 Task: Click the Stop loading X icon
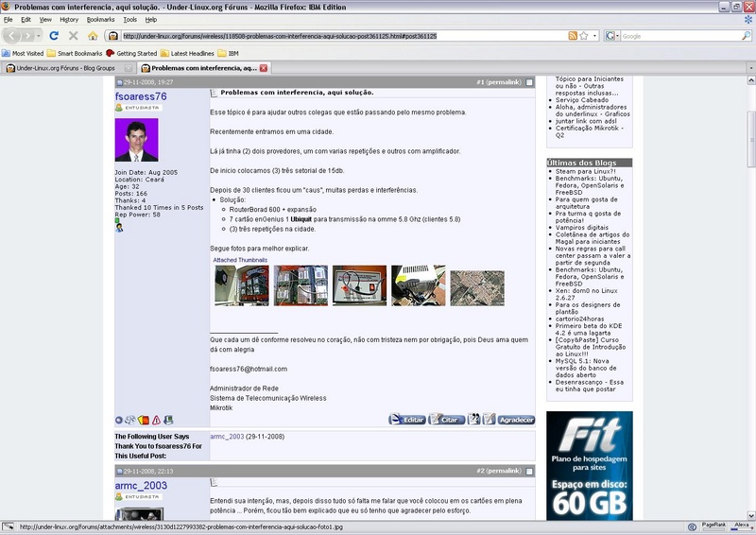pos(74,36)
